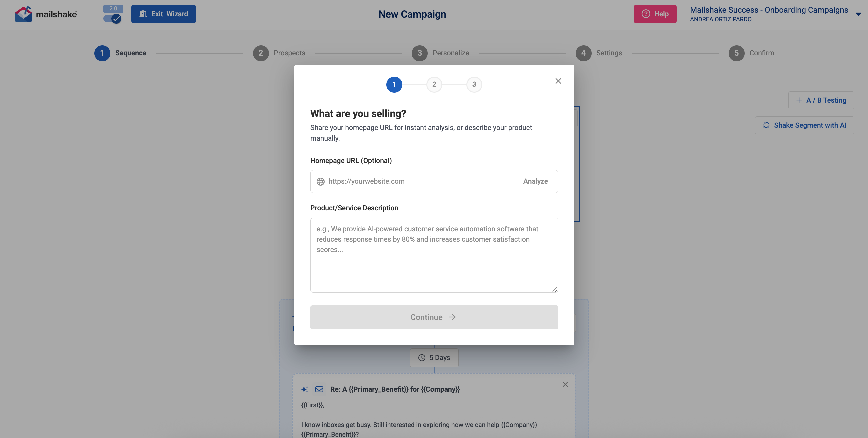Open the Help button

655,14
